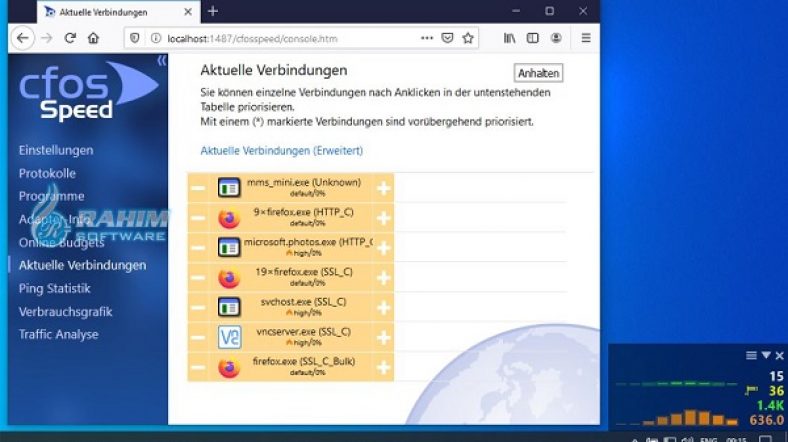The image size is (788, 442).
Task: Collapse the cFosSpeed sidebar
Action: [161, 61]
